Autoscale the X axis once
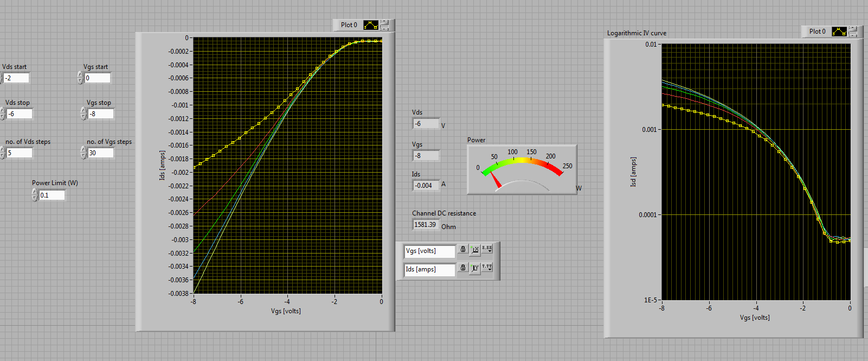The width and height of the screenshot is (868, 361). (x=475, y=249)
